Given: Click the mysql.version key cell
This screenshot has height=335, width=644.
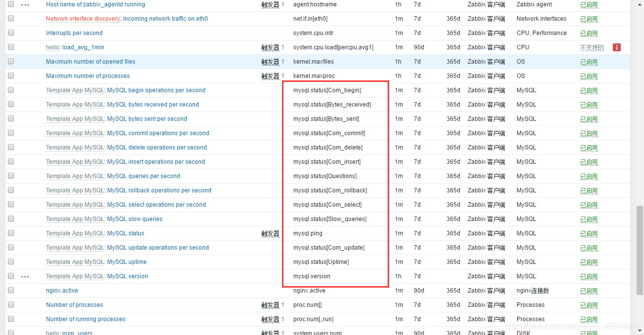Looking at the screenshot, I should coord(312,276).
